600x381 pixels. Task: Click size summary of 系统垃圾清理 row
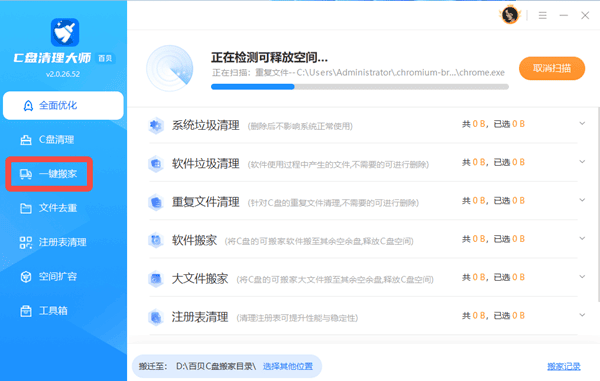(494, 124)
